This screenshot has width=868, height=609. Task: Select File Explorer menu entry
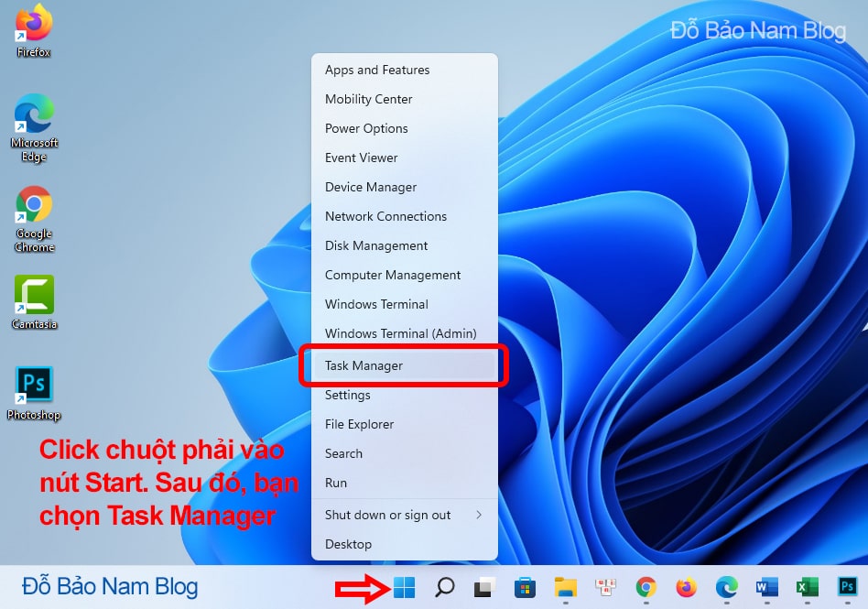(405, 425)
